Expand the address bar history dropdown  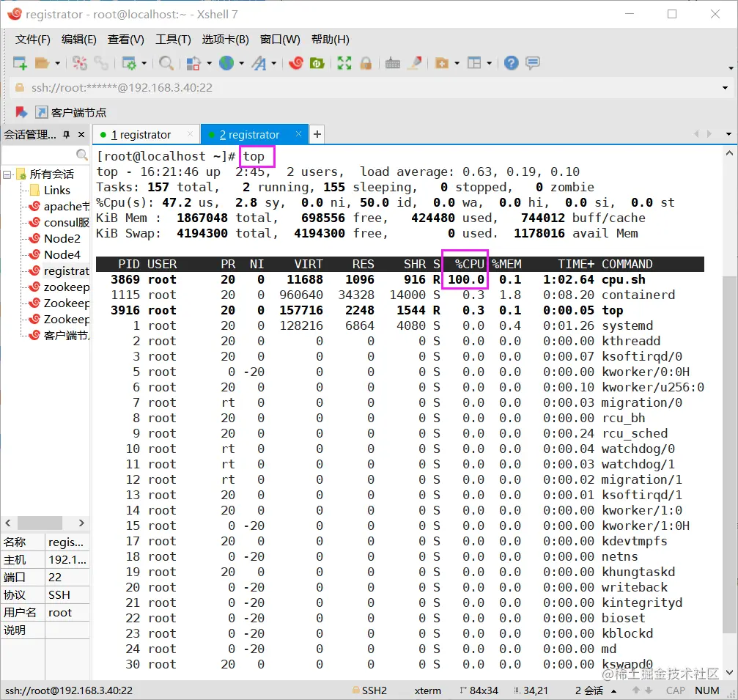coord(725,88)
